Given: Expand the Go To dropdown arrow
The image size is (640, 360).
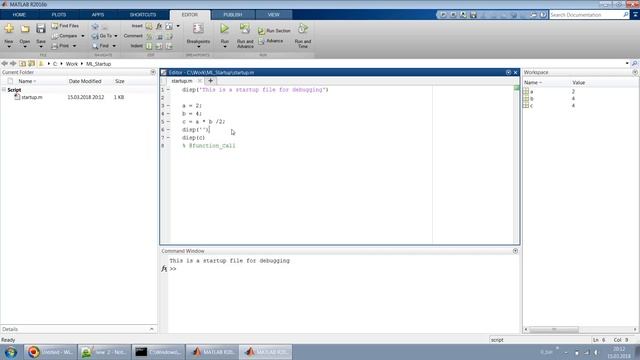Looking at the screenshot, I should tap(116, 36).
